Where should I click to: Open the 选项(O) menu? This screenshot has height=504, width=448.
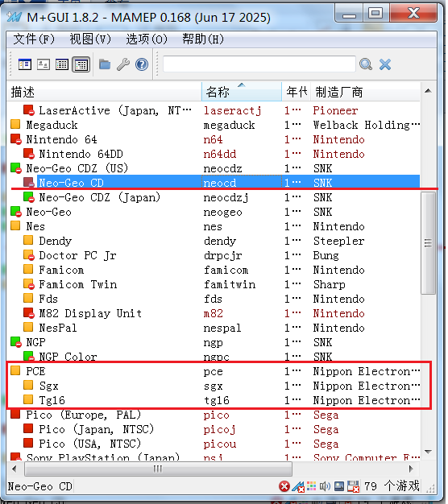[x=147, y=39]
